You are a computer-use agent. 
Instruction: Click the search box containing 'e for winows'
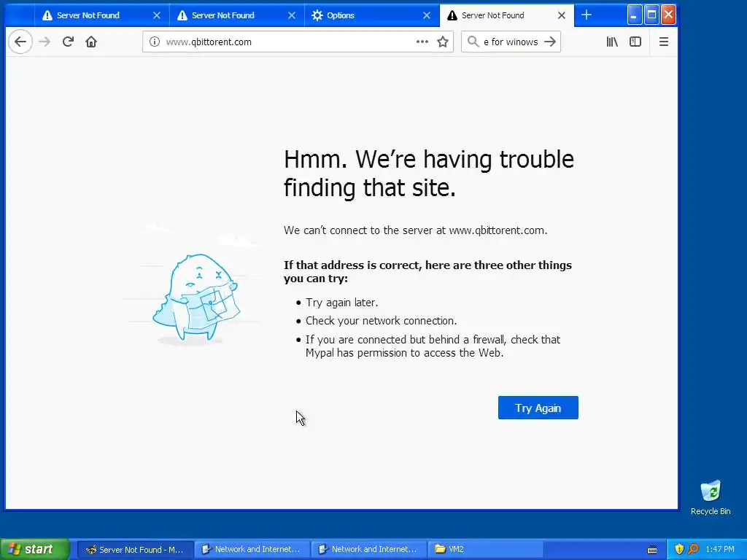(511, 42)
